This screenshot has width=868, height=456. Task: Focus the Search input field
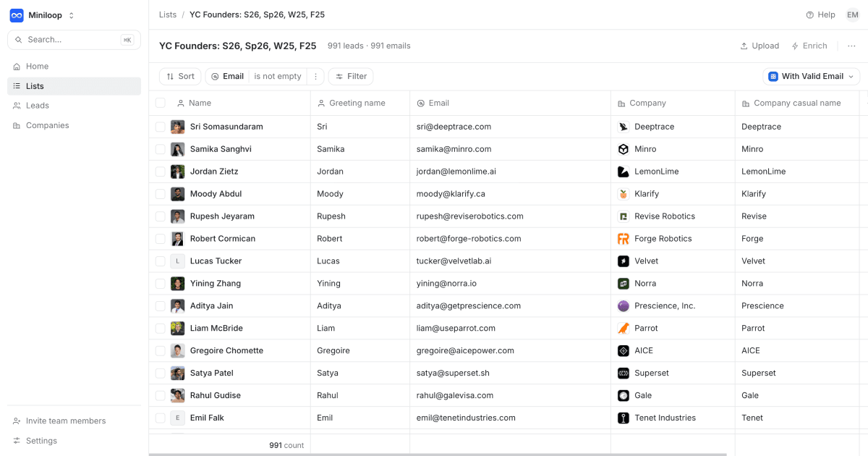tap(74, 40)
